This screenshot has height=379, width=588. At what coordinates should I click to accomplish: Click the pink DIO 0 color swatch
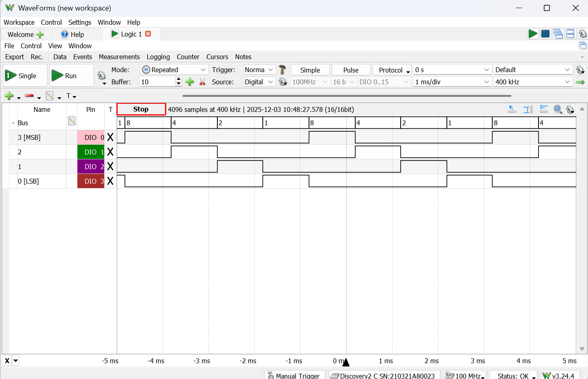91,137
